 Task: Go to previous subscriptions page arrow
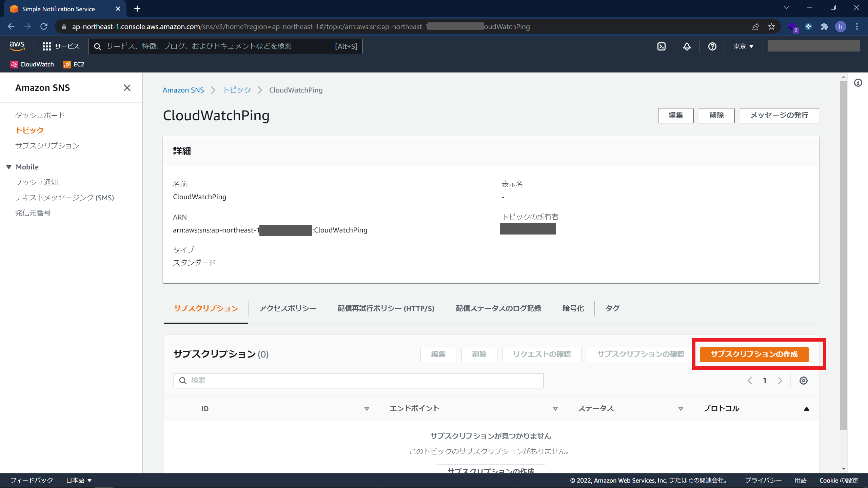tap(750, 381)
